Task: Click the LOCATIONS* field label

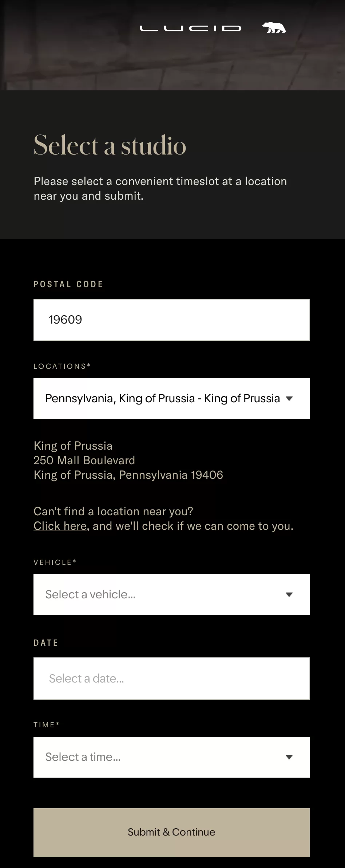Action: tap(62, 366)
